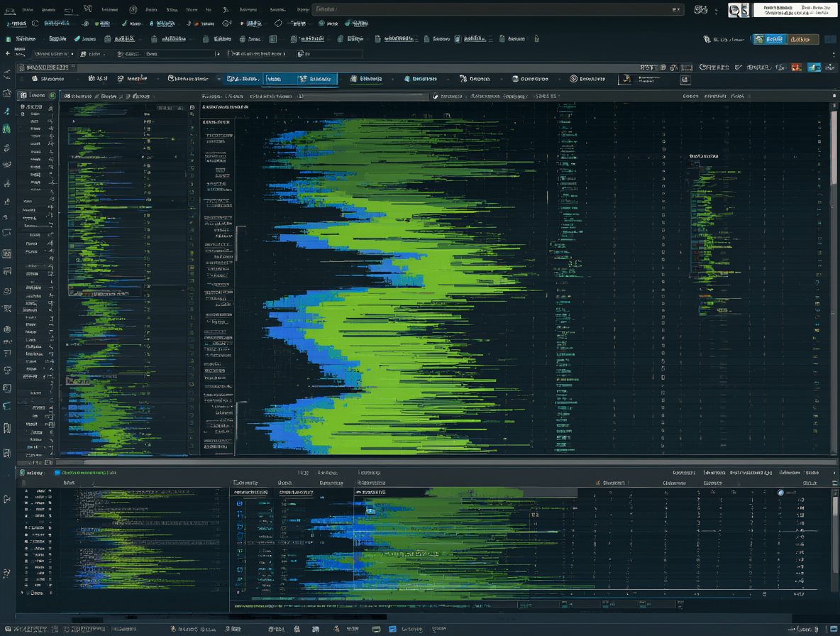Screen dimensions: 840x636
Task: Click the blue button in the upper-right toolbar
Action: click(770, 39)
